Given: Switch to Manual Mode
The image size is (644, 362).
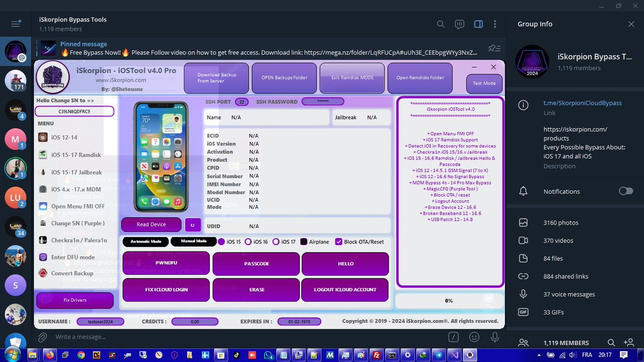Looking at the screenshot, I should click(194, 242).
